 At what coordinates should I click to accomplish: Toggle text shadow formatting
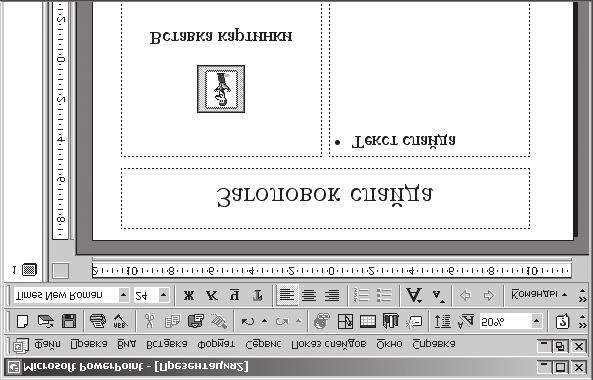click(x=258, y=295)
